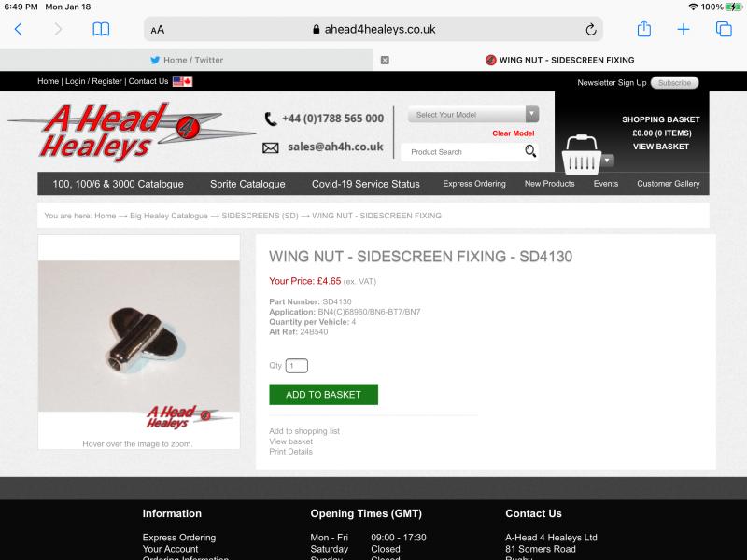Show all tabs overview icon
This screenshot has height=560, width=747.
724,30
